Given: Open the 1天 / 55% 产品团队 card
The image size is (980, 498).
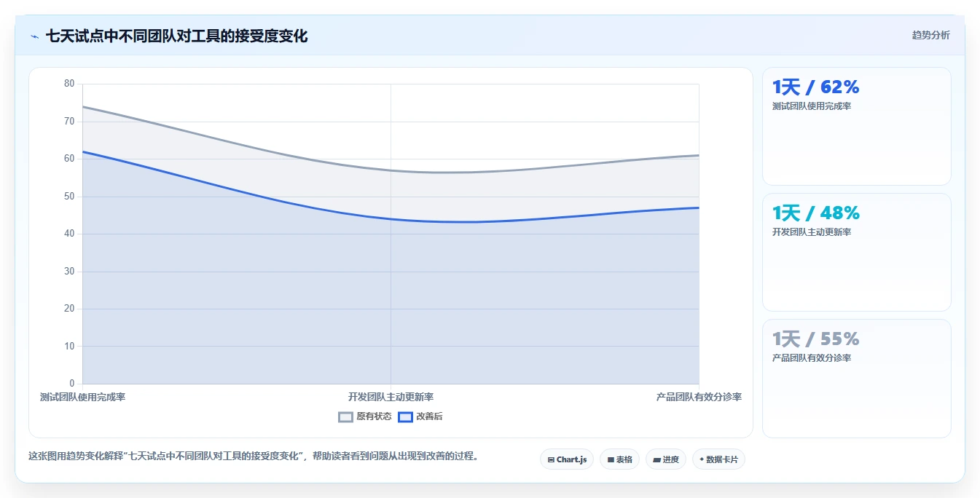Looking at the screenshot, I should pos(856,378).
